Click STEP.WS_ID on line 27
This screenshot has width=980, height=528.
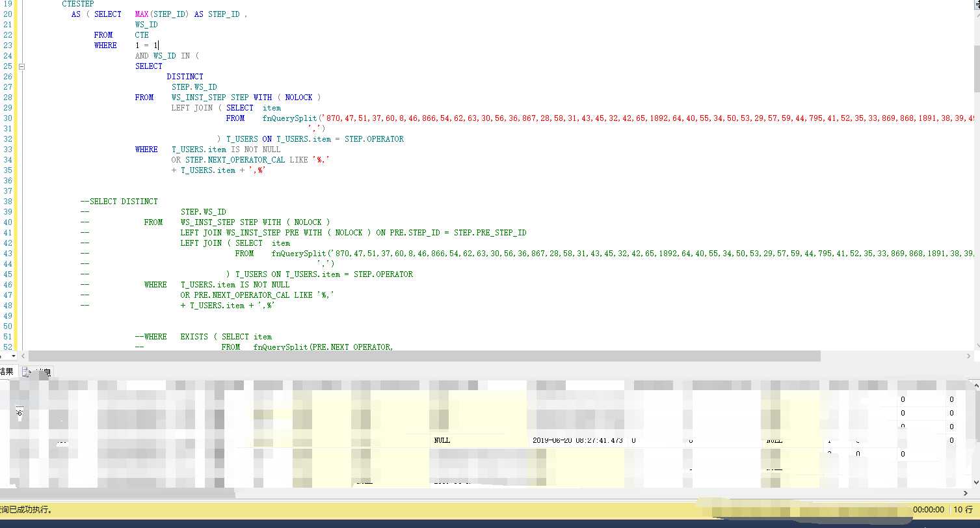(194, 87)
